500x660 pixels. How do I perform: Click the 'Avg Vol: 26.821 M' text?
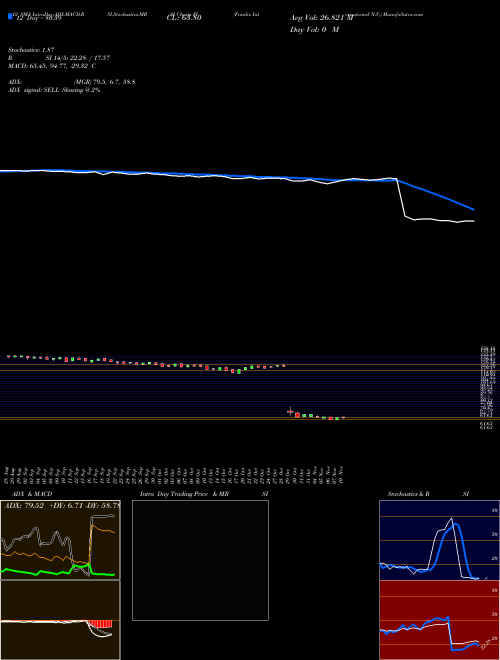point(321,18)
